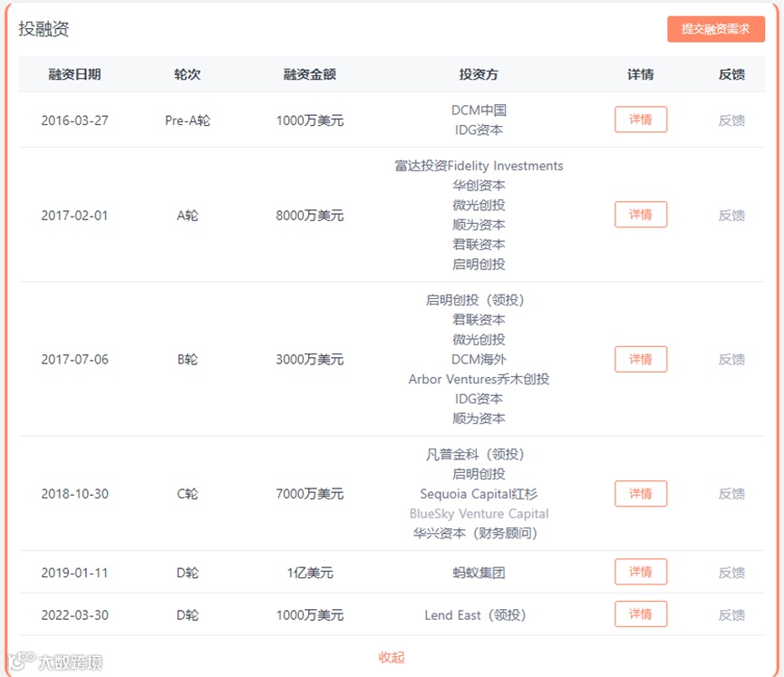The image size is (784, 677).
Task: Click 顺为资本 in the B轮 row
Action: tap(479, 419)
